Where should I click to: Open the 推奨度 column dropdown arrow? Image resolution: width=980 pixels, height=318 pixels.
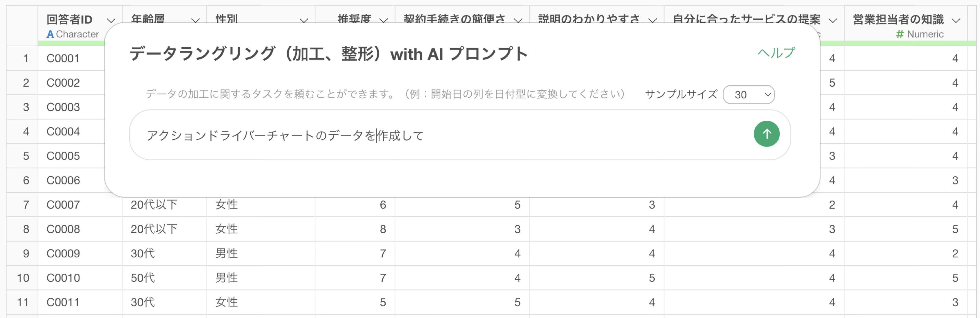point(384,21)
